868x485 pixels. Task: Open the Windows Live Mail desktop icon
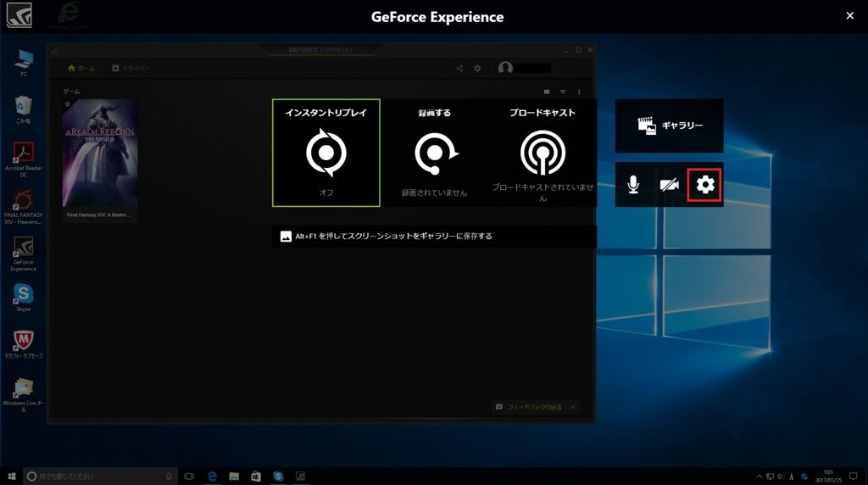23,395
